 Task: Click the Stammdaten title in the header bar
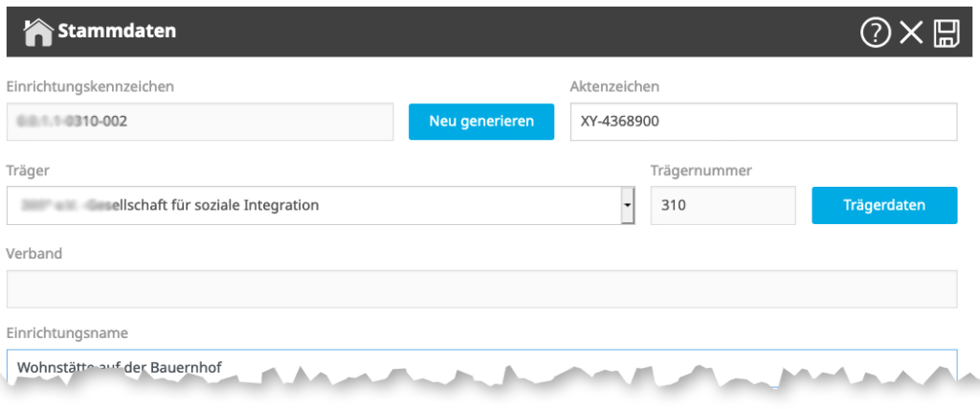pos(117,32)
